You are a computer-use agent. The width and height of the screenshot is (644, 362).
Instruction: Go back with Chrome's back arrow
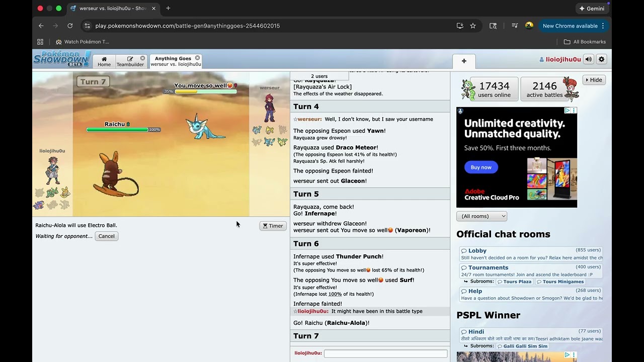click(x=41, y=26)
